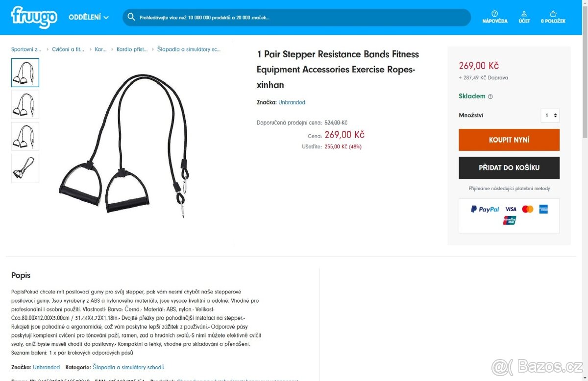
Task: Click Přidat do košíku button
Action: coord(509,167)
